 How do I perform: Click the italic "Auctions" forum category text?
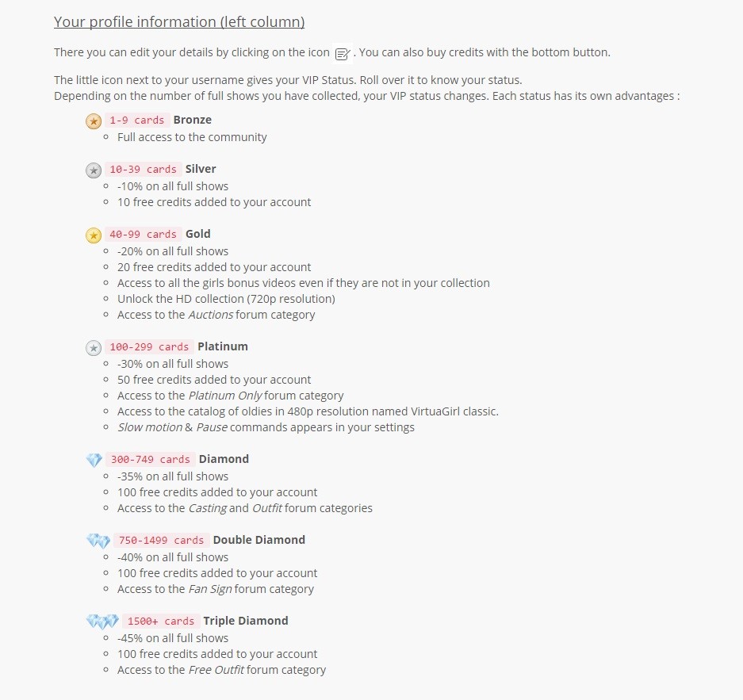pyautogui.click(x=211, y=315)
